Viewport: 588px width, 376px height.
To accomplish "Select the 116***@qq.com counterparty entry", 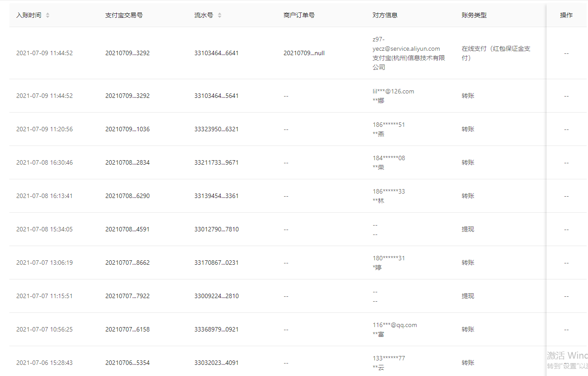I will [395, 325].
